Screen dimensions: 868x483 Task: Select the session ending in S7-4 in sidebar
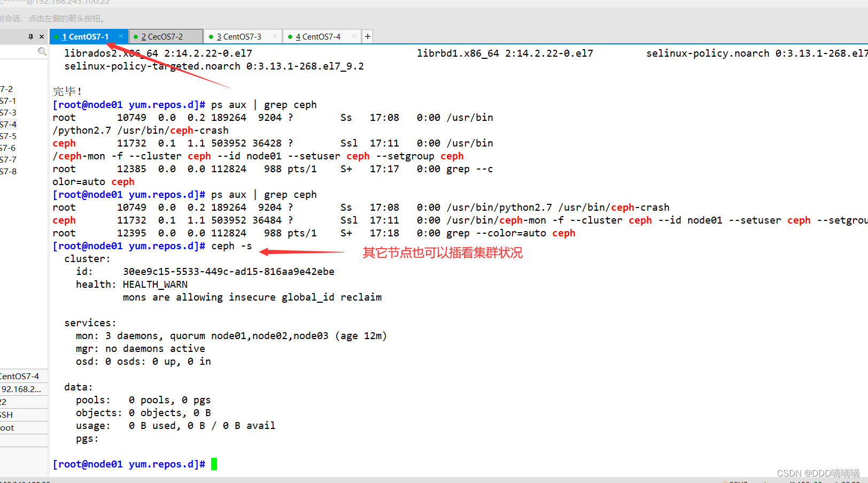click(8, 124)
